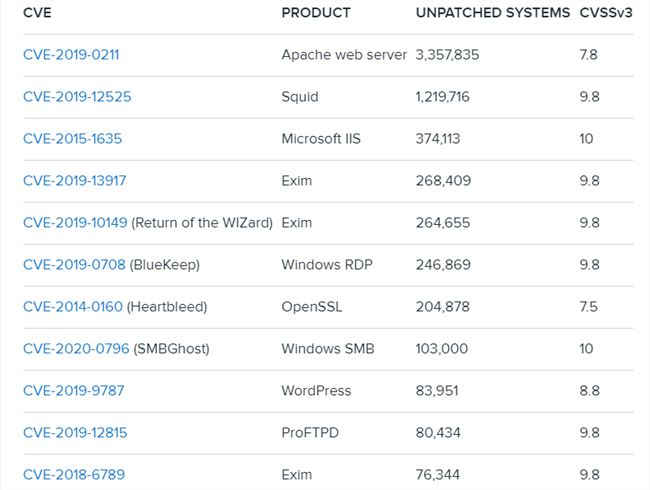Select the Windows RDP product cell
The height and width of the screenshot is (490, 650).
[327, 264]
